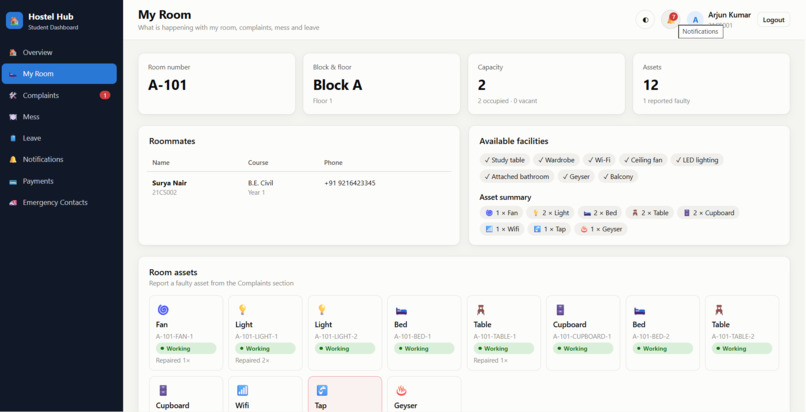Click the Emergency Contacts siren icon
This screenshot has height=412, width=806.
coord(13,202)
